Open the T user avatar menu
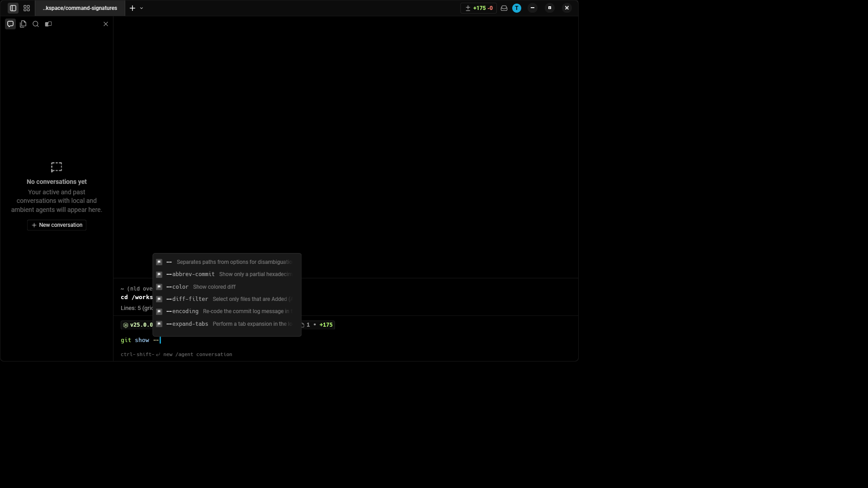This screenshot has height=488, width=868. (x=517, y=8)
